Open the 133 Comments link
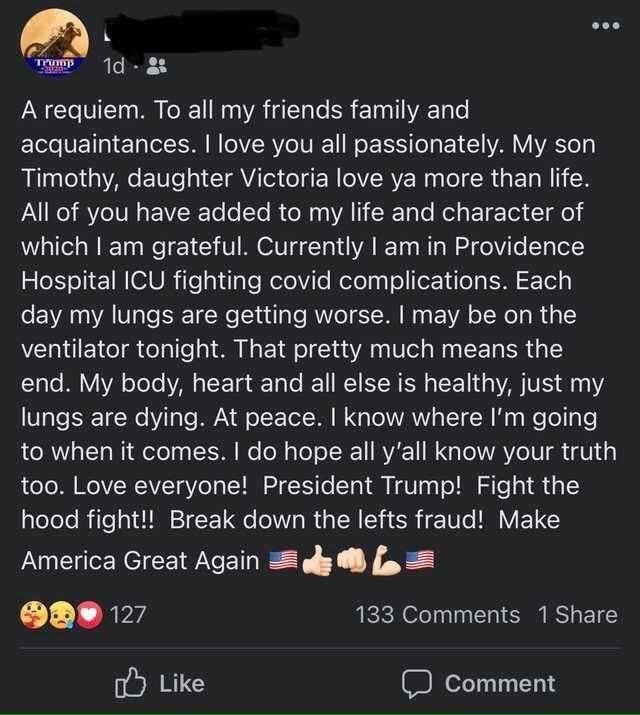Viewport: 640px width, 715px height. coord(438,615)
